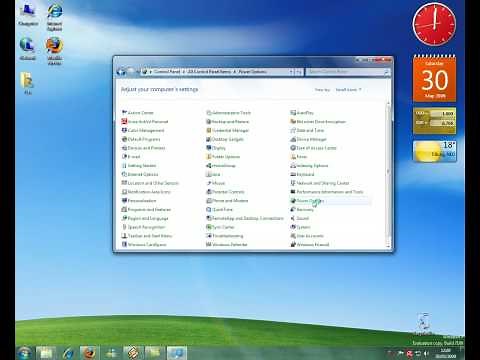Image resolution: width=480 pixels, height=360 pixels.
Task: Open Getting Started item
Action: click(x=139, y=165)
